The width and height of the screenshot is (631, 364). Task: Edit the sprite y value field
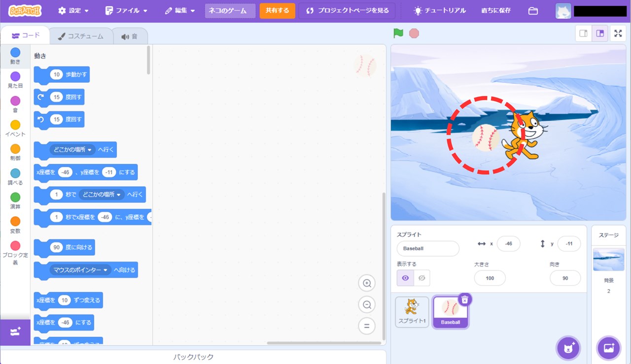569,244
